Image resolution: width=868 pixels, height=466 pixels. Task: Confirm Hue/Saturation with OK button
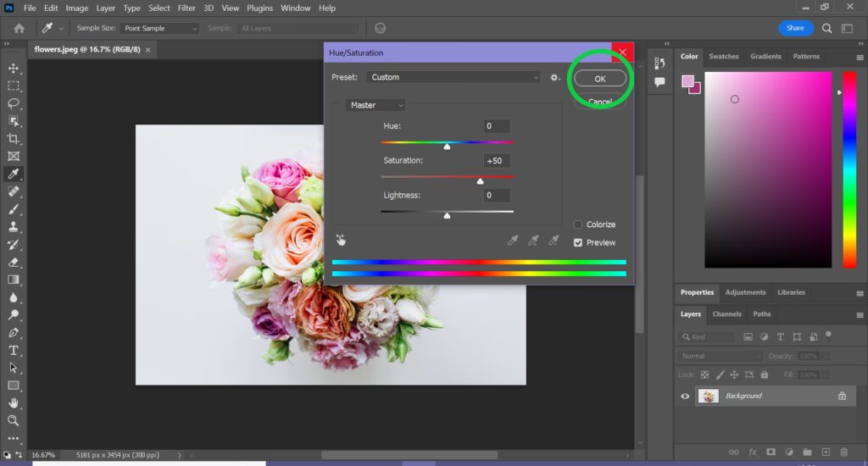pos(600,78)
